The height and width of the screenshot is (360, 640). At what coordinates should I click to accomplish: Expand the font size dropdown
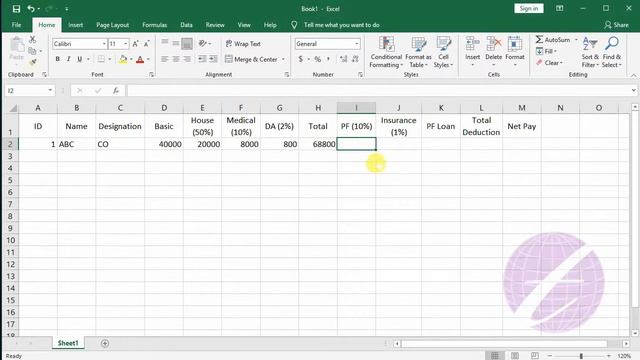[126, 44]
